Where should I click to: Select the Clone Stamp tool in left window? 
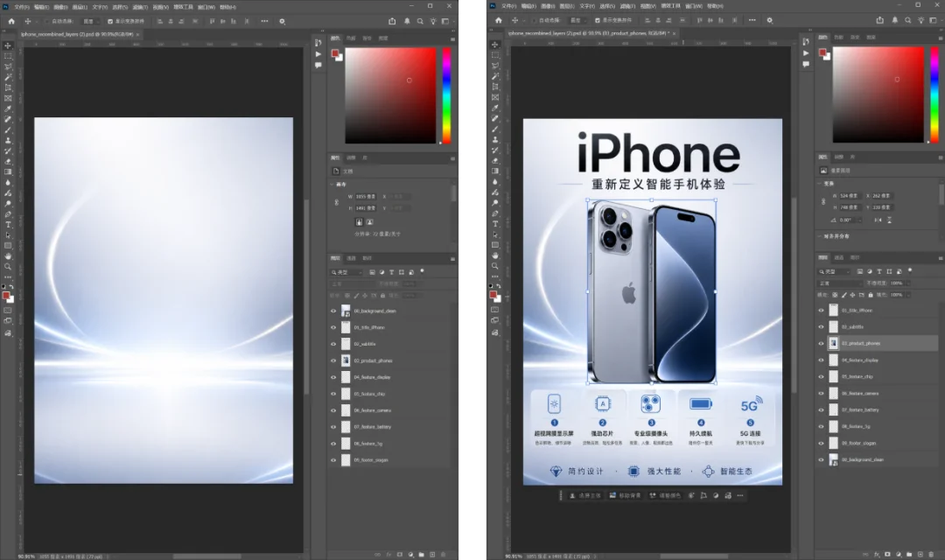pos(8,141)
